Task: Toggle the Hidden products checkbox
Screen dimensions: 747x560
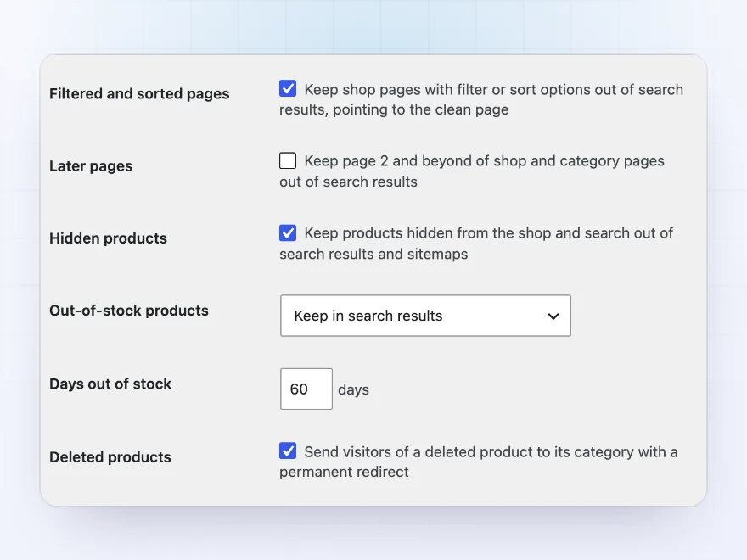Action: tap(288, 232)
